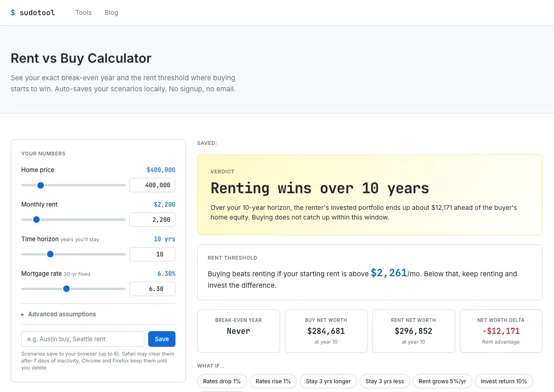
Task: Click the Monthly rent number field
Action: click(x=152, y=220)
